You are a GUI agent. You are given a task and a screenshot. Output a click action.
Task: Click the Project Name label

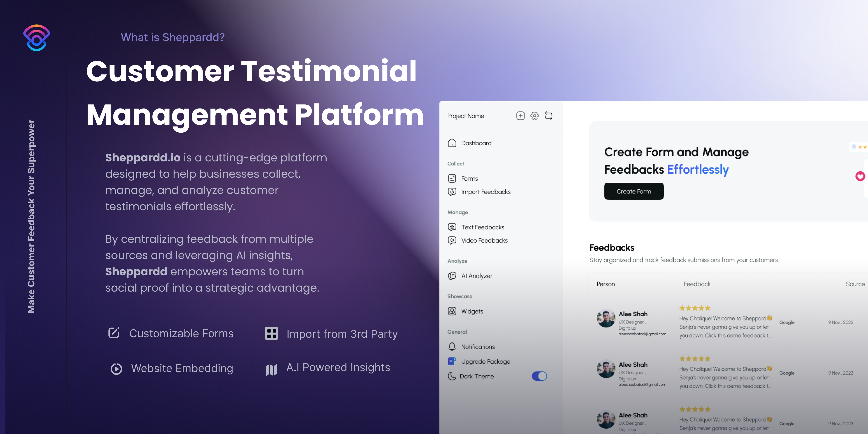tap(465, 116)
